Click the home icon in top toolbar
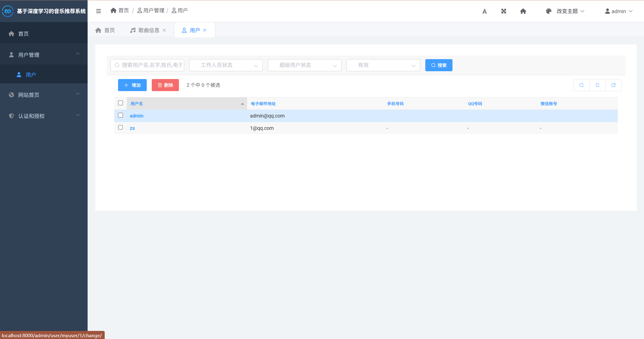Screen dimensions: 644x339 coord(523,11)
